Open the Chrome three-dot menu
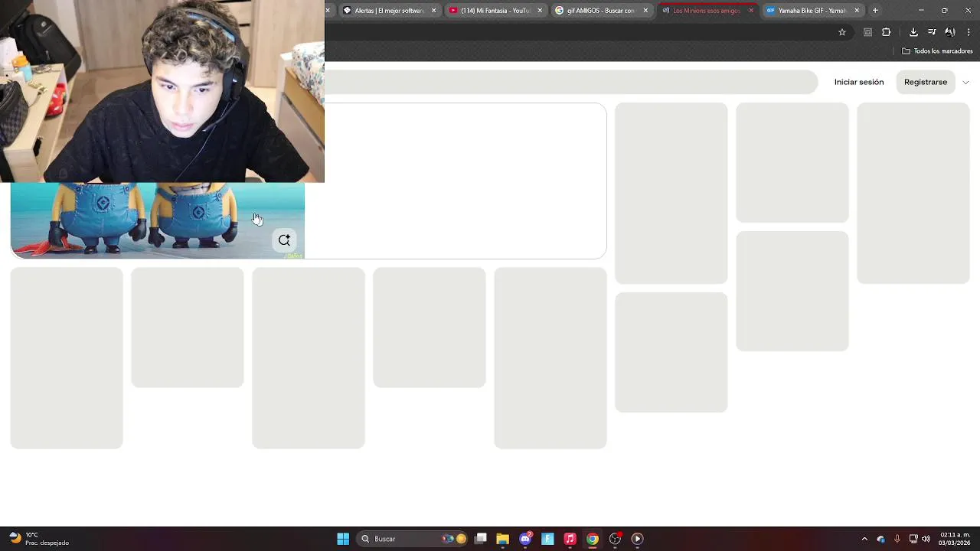 [969, 32]
